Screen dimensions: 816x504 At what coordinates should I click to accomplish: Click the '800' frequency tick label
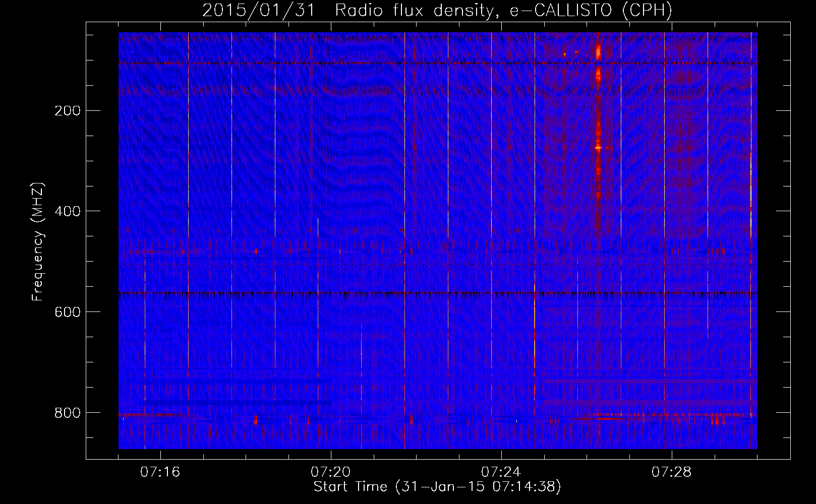67,413
